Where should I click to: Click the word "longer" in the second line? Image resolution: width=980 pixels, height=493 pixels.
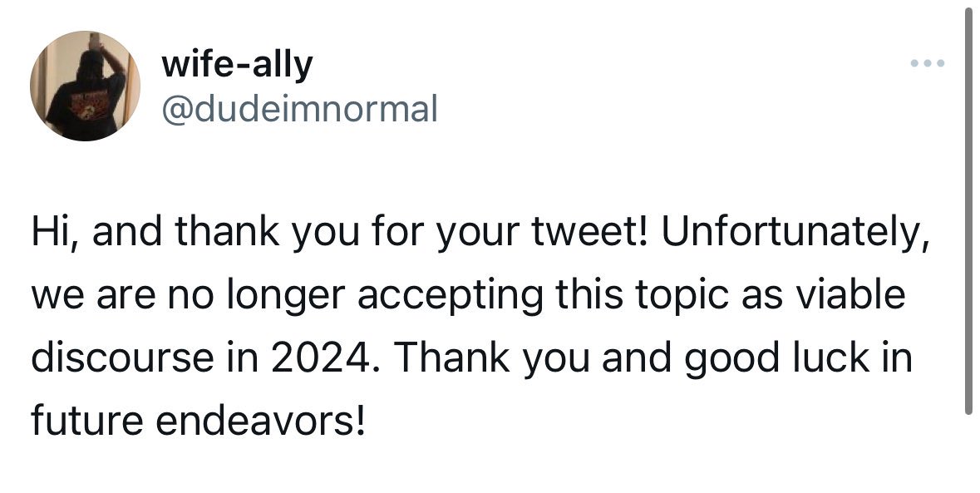[286, 296]
